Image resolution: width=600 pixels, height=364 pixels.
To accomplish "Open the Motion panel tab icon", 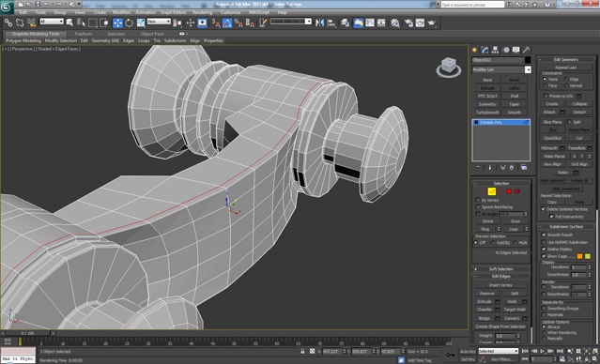I will (506, 50).
